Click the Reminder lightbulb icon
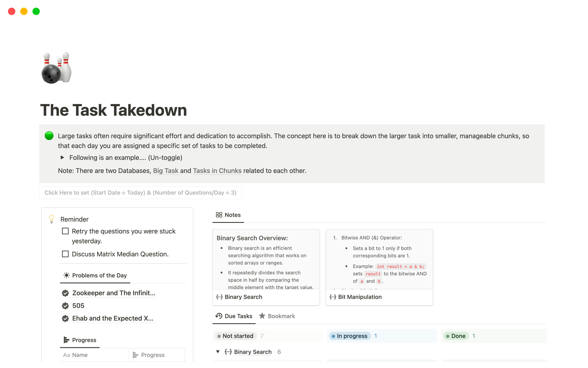588x368 pixels. (x=52, y=219)
